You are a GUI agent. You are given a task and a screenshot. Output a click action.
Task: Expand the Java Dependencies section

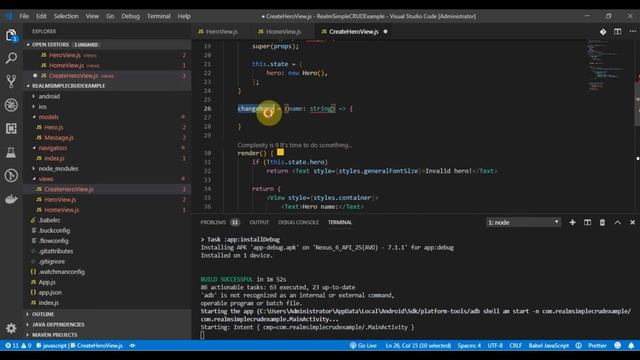[x=58, y=324]
